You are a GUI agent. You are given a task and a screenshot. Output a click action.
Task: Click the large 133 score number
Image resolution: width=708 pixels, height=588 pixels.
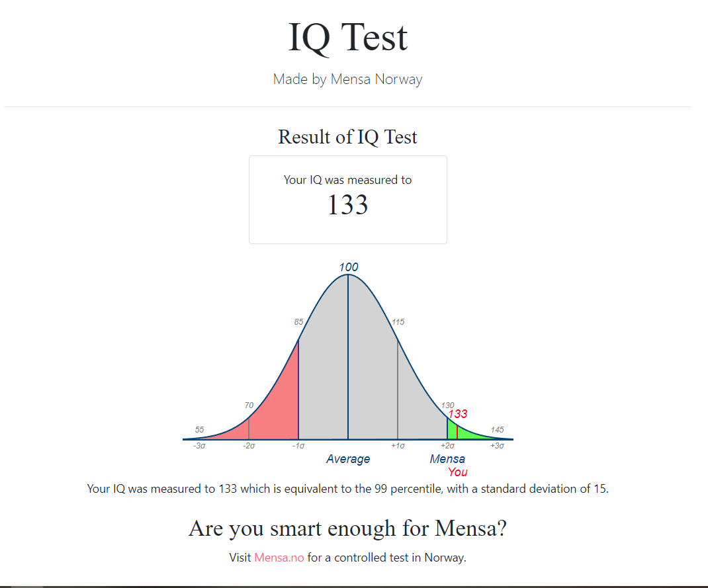[x=347, y=205]
